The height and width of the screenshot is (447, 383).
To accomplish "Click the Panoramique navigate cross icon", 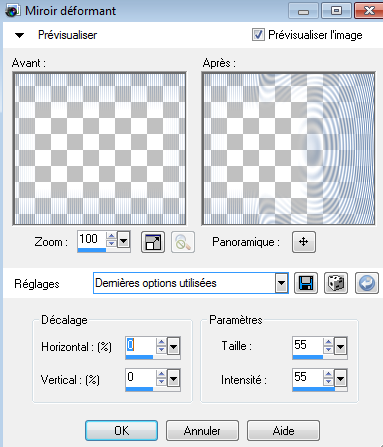I will pyautogui.click(x=304, y=242).
